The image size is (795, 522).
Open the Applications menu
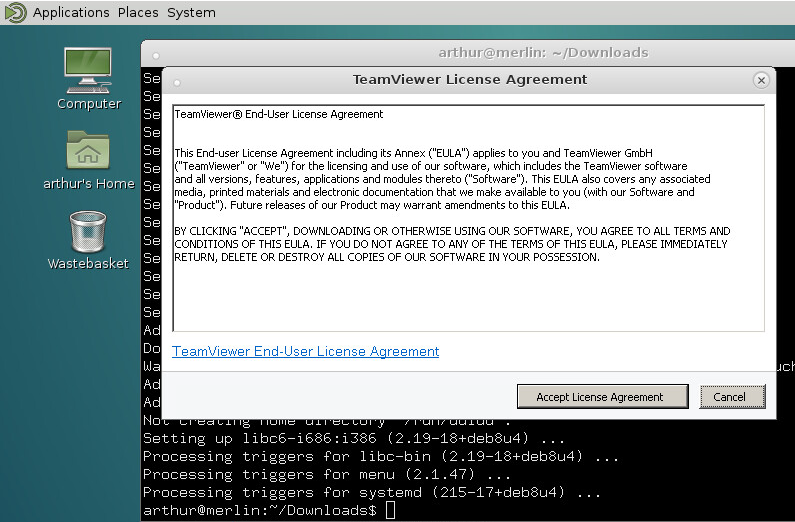[x=71, y=13]
